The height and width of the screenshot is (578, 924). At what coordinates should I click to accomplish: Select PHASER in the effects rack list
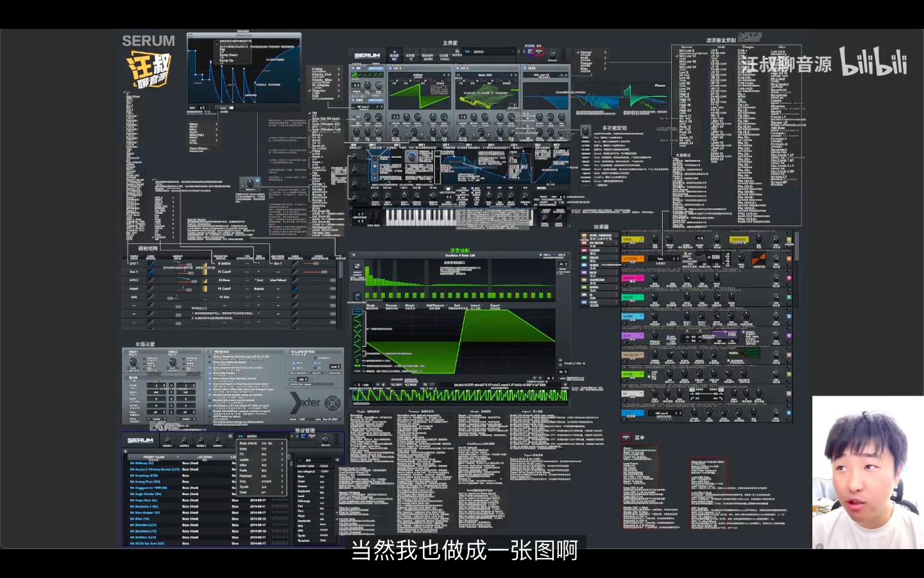599,258
